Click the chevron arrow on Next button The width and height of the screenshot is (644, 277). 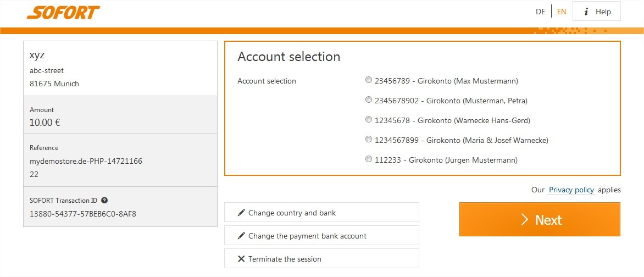[x=524, y=219]
